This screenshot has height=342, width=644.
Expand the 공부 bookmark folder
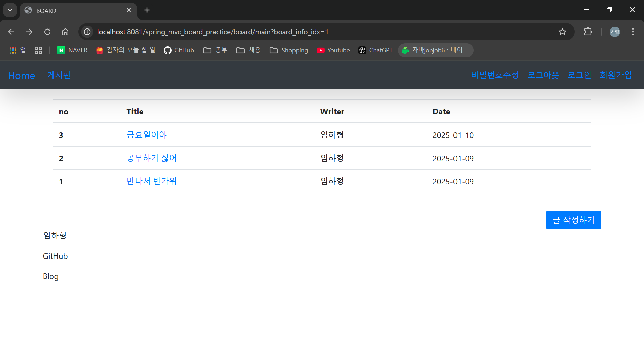[215, 50]
